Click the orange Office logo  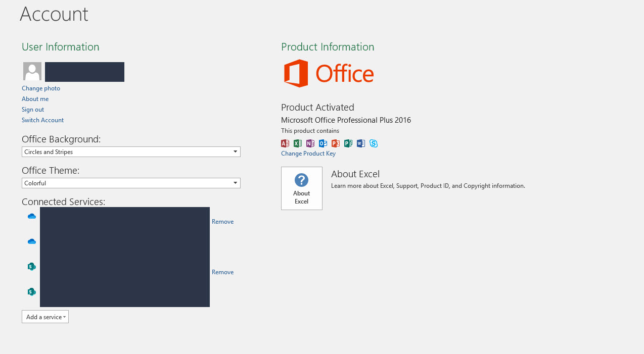pos(329,74)
